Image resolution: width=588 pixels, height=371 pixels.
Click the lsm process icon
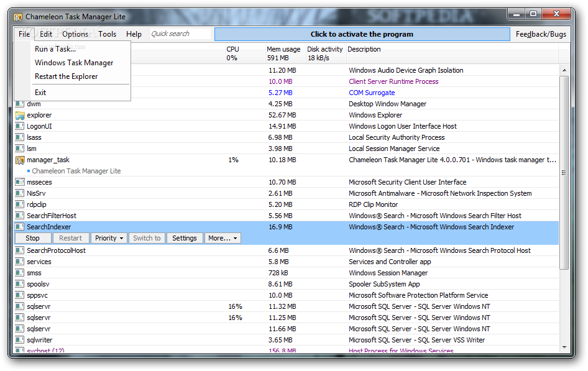19,149
